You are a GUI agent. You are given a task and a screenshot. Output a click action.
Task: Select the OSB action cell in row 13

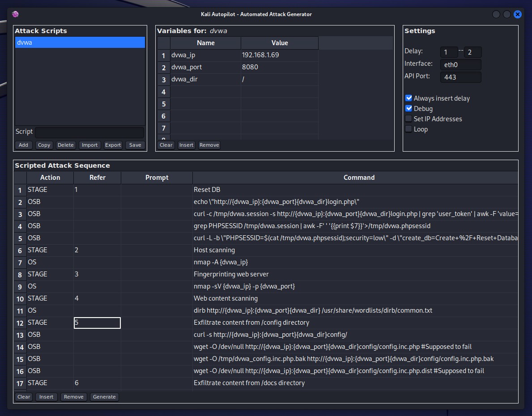pos(50,335)
